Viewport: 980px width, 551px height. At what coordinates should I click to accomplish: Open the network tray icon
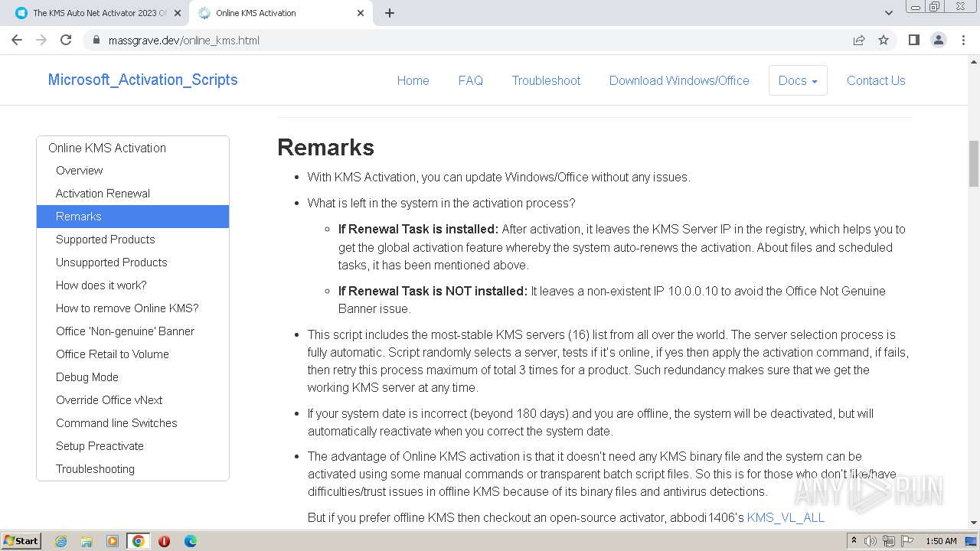[889, 541]
